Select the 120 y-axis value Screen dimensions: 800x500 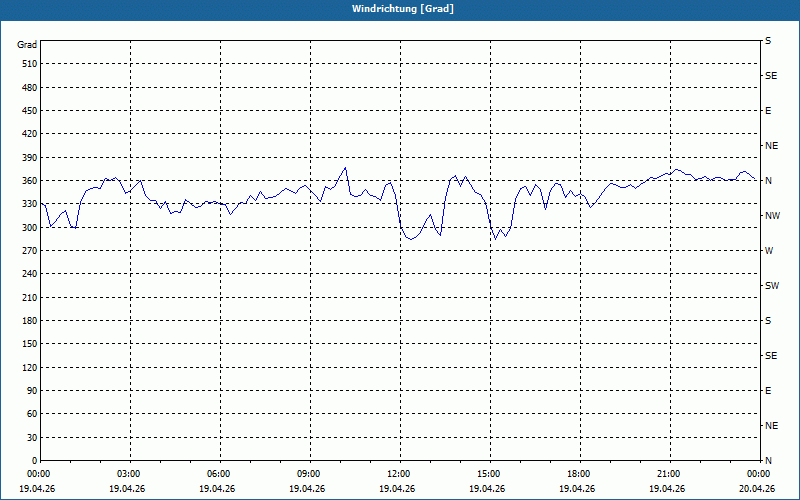click(30, 367)
